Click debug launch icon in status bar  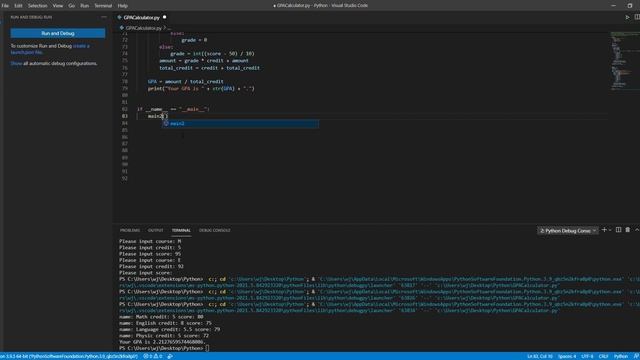pos(170,356)
